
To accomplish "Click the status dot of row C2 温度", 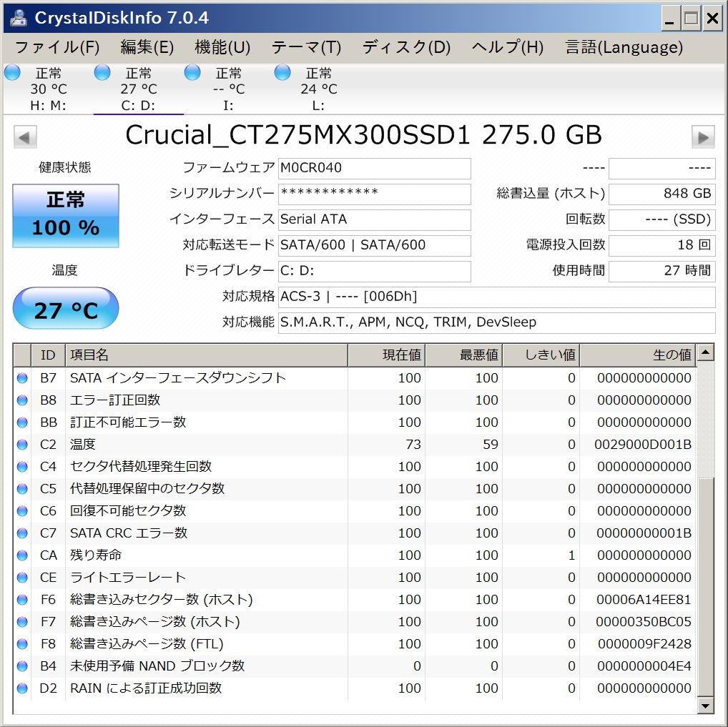I will click(x=22, y=445).
